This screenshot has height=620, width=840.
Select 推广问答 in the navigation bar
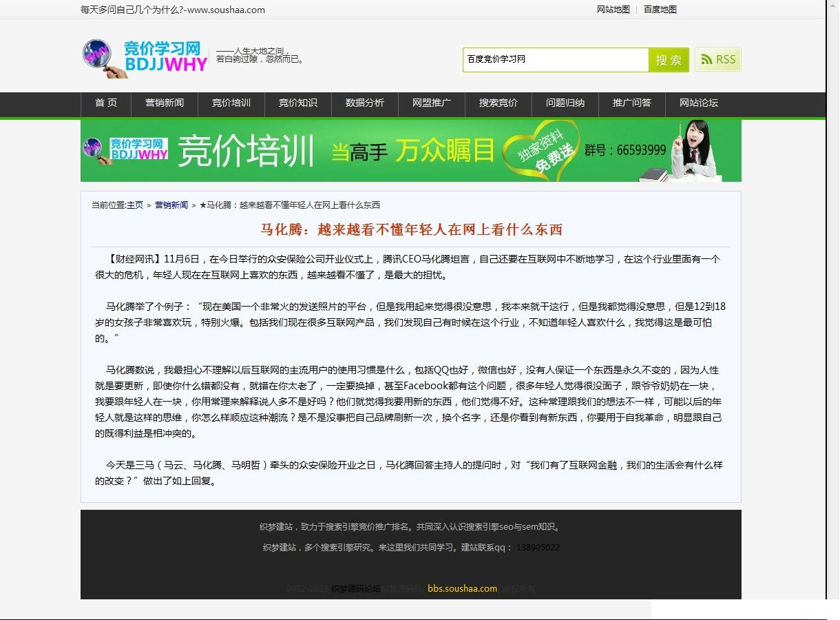pos(632,103)
